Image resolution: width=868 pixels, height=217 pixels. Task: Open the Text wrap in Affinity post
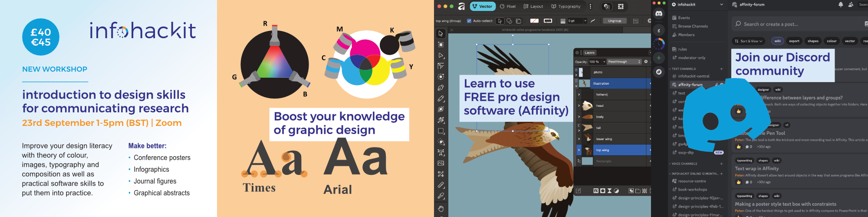pyautogui.click(x=756, y=168)
